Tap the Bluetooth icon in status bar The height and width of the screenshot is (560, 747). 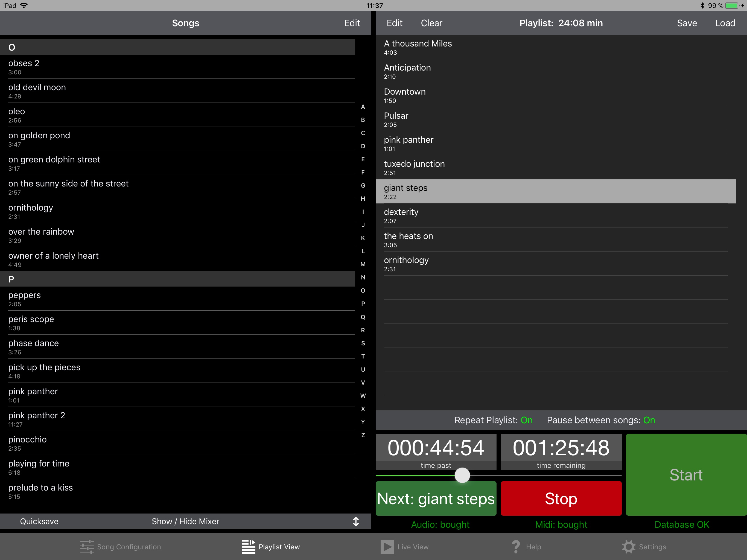tap(702, 5)
